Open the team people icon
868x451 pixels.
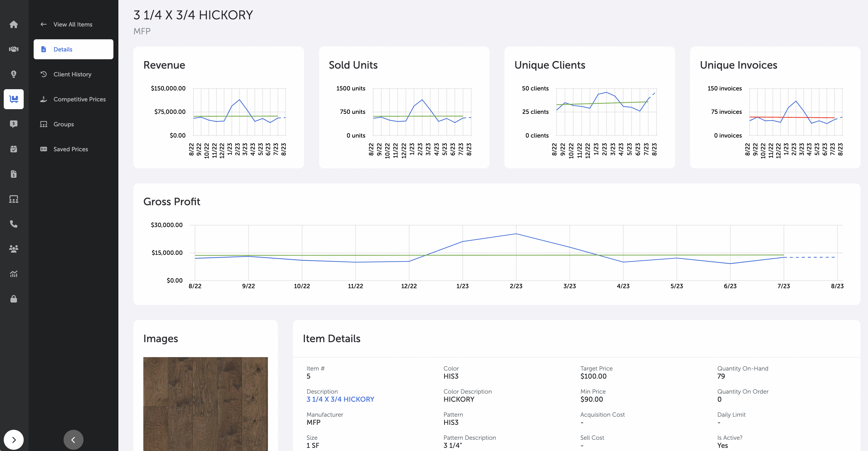[x=13, y=249]
